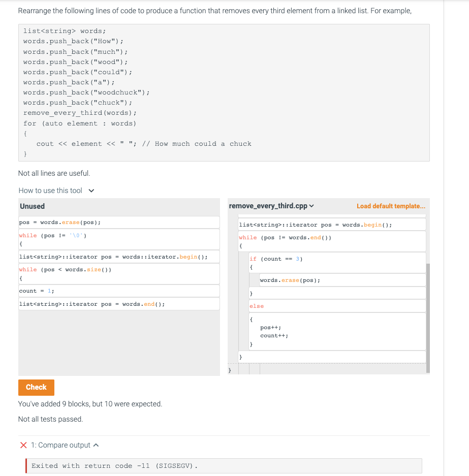
Task: Select the iterator pos = words.end(); block
Action: click(119, 304)
